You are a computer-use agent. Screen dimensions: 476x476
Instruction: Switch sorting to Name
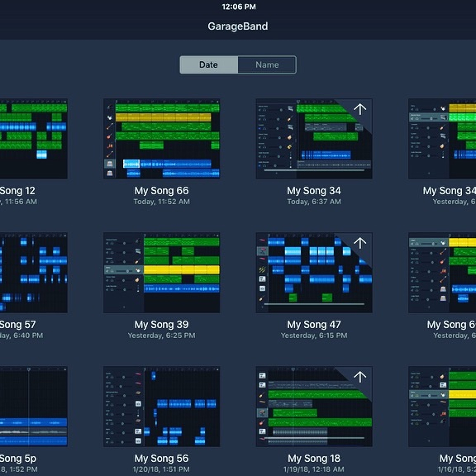click(x=267, y=65)
